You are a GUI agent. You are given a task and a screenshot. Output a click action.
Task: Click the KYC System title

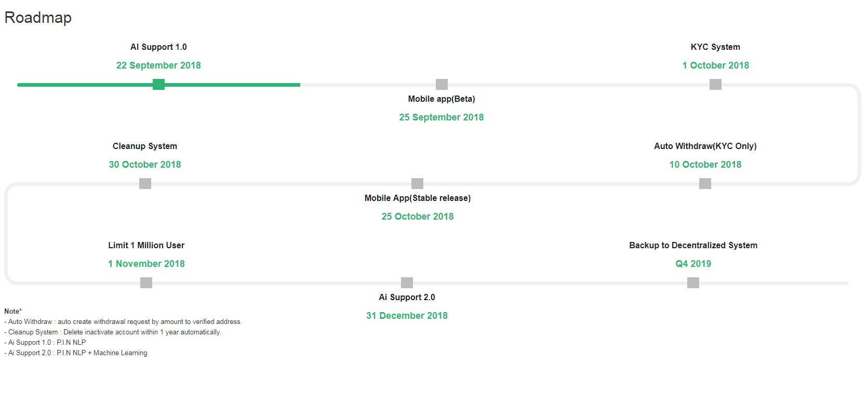pos(715,47)
